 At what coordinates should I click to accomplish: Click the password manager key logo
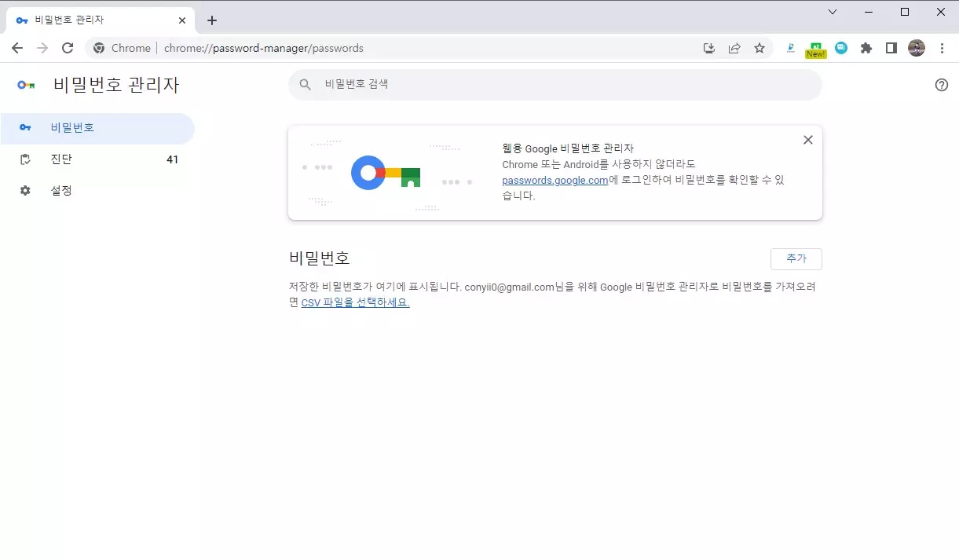(x=26, y=85)
